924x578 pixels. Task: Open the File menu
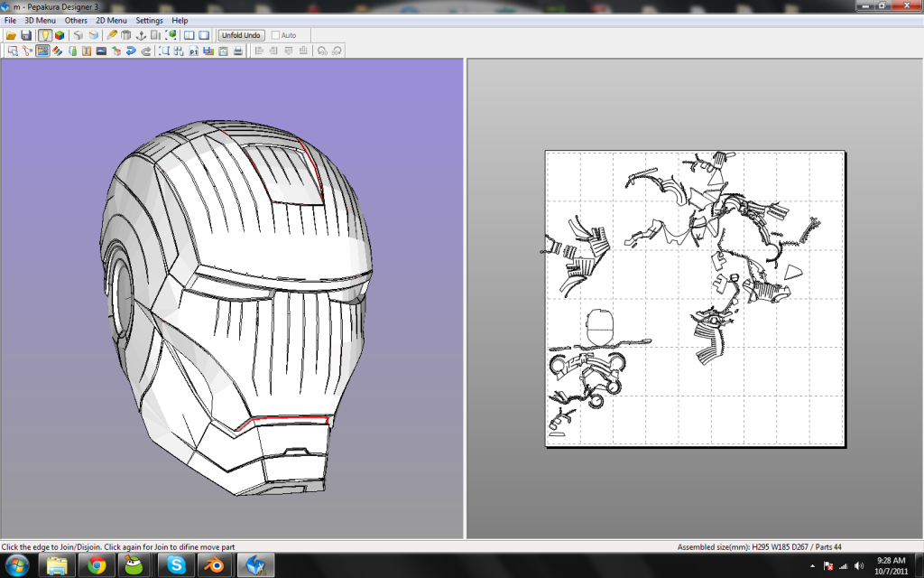point(10,20)
